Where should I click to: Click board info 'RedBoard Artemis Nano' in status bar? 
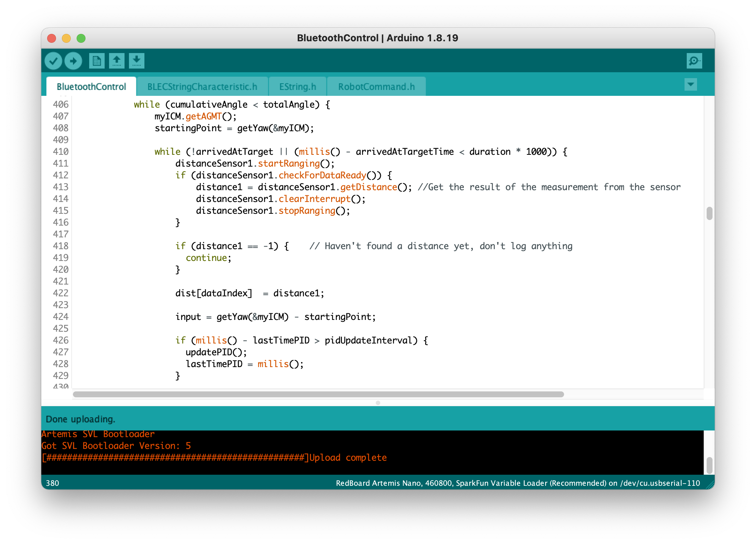(x=379, y=483)
